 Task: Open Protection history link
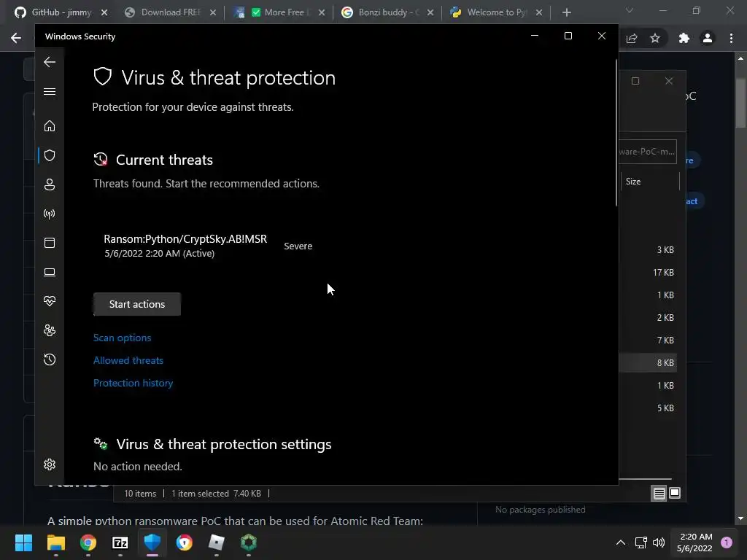(133, 383)
